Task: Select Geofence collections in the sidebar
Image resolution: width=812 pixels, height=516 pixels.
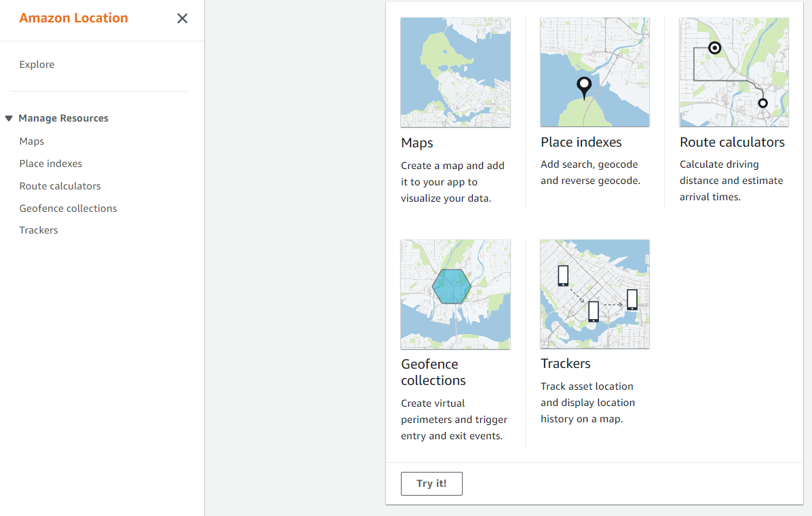Action: click(68, 208)
